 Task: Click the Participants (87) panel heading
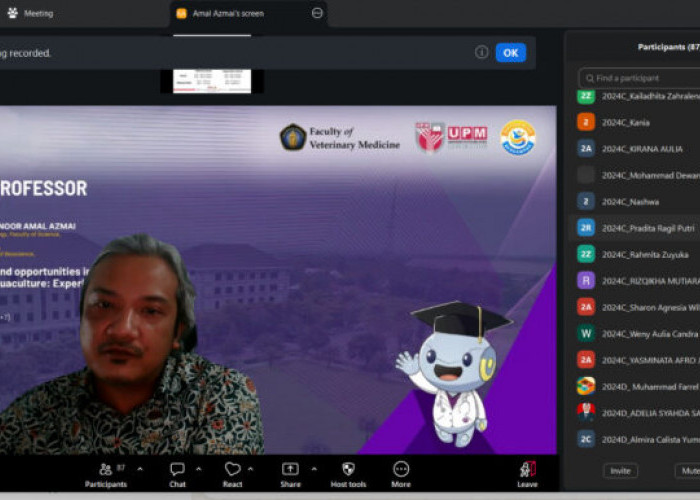point(668,47)
